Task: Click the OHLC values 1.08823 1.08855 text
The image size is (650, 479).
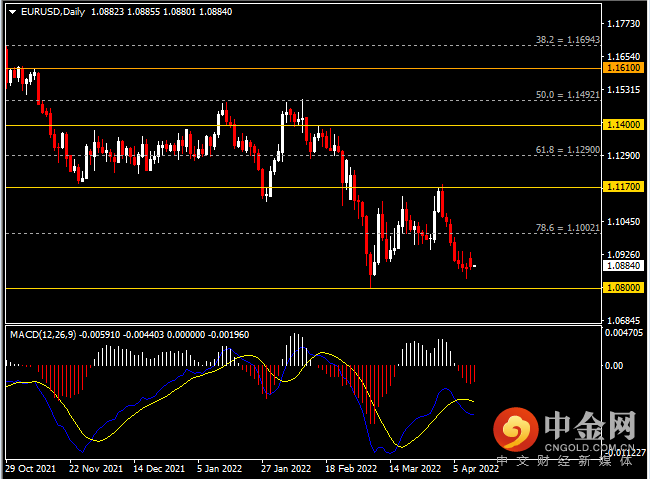Action: [x=125, y=12]
